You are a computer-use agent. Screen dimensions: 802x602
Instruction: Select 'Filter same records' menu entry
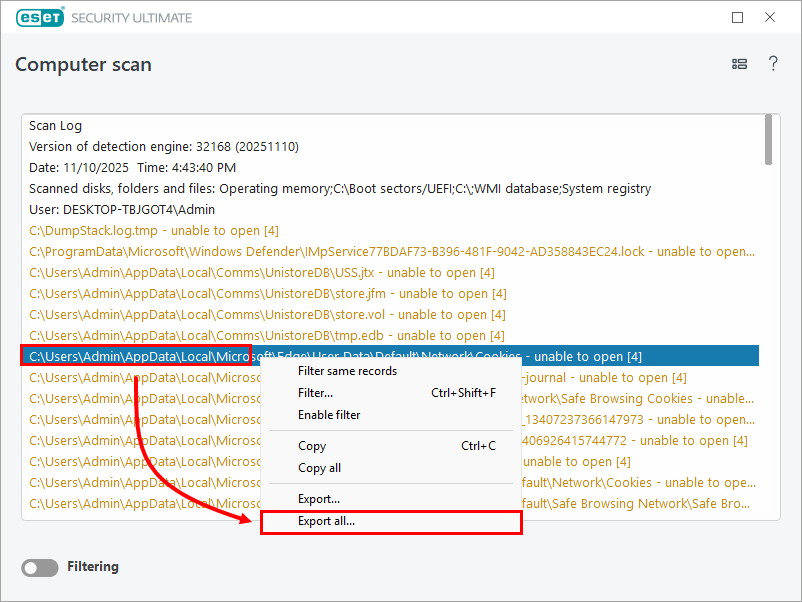tap(347, 371)
